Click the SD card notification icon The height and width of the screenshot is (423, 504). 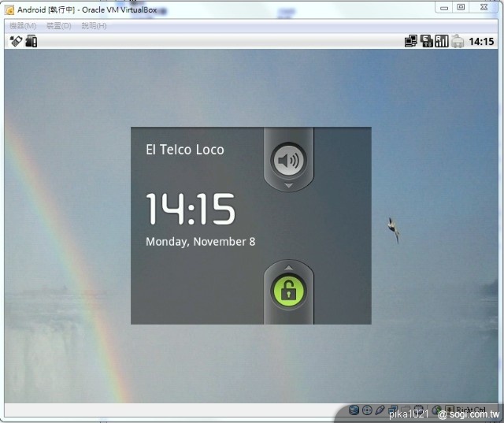pyautogui.click(x=31, y=41)
